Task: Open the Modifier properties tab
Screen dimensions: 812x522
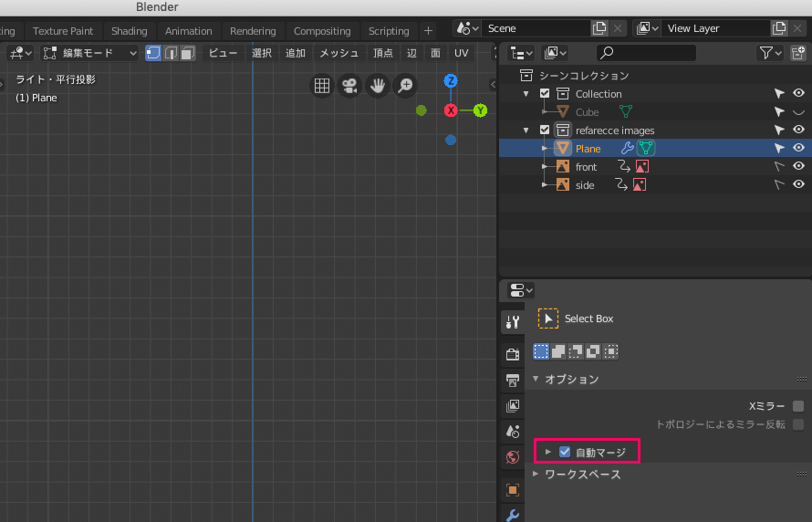Action: [x=513, y=515]
